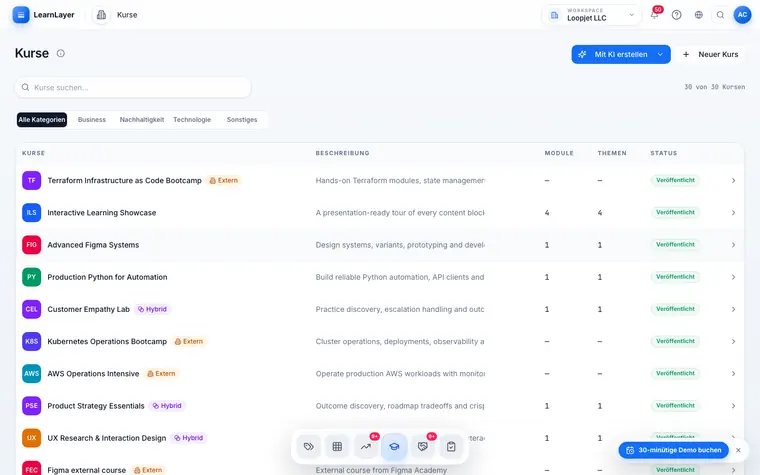The image size is (760, 475).
Task: Click the ILS course avatar icon
Action: point(32,213)
